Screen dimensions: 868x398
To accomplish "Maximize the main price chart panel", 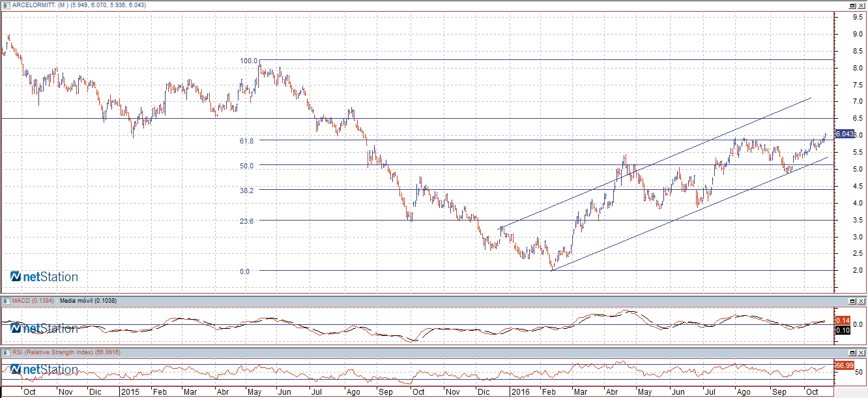I will coord(852,5).
